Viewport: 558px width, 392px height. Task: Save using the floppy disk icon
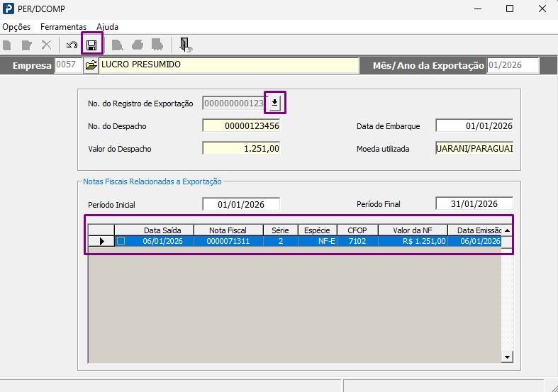(91, 45)
